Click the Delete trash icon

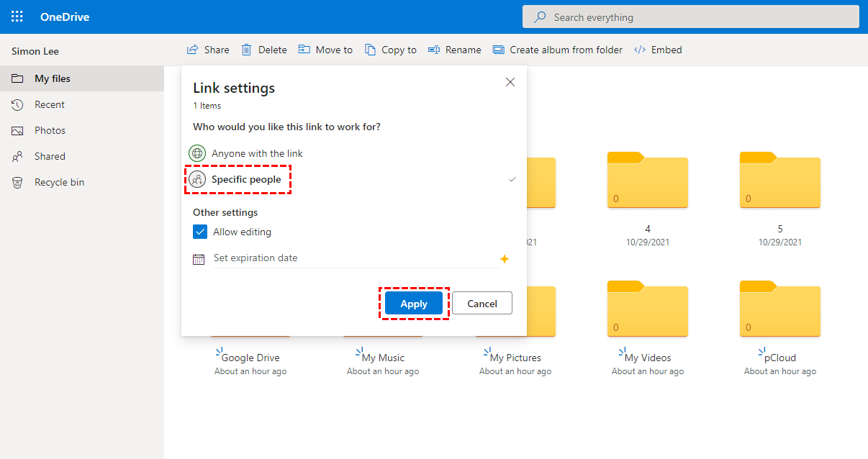click(x=247, y=50)
